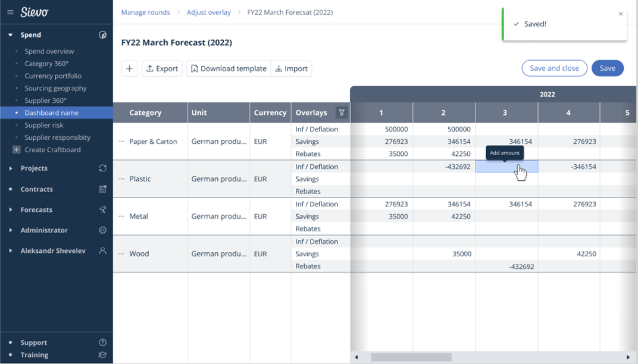Click the Training graduation cap icon
The image size is (638, 364).
point(102,355)
